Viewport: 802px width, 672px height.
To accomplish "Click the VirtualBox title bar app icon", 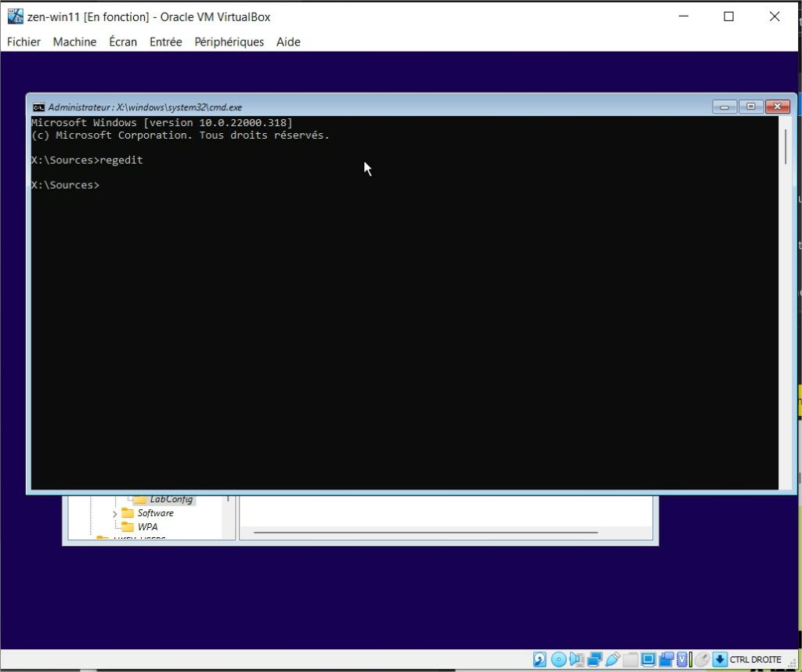I will click(x=16, y=16).
